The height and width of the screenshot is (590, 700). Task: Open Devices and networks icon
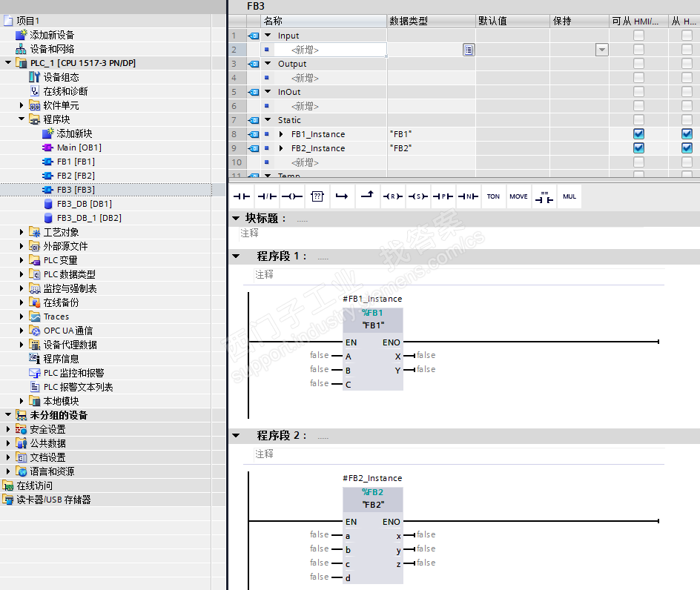(x=21, y=49)
